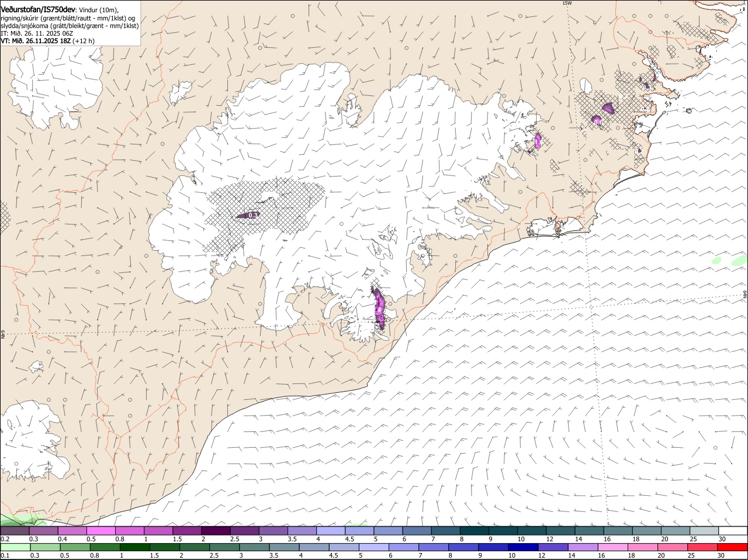Click the long magenta precipitation streak south of the ice cap
This screenshot has height=560, width=748.
coord(379,307)
